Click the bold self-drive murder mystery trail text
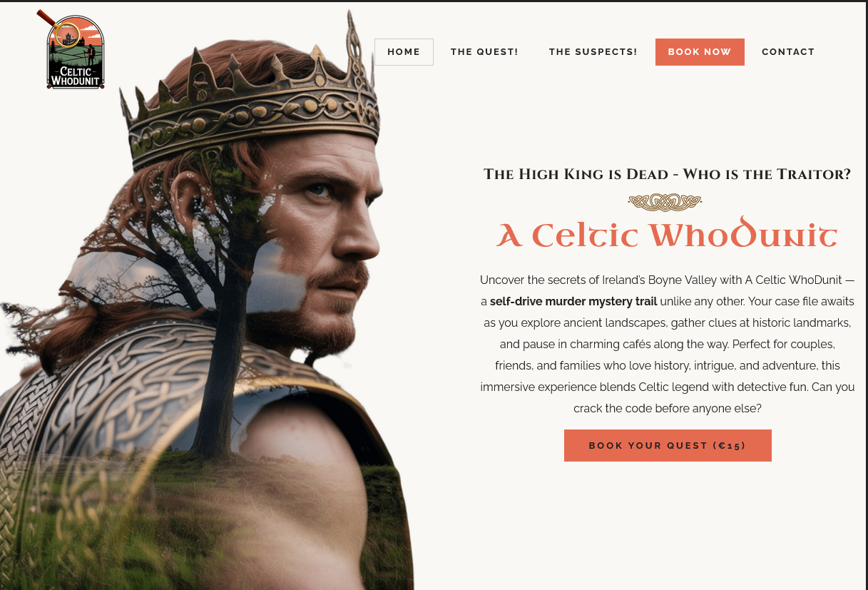Viewport: 868px width, 590px height. (573, 301)
